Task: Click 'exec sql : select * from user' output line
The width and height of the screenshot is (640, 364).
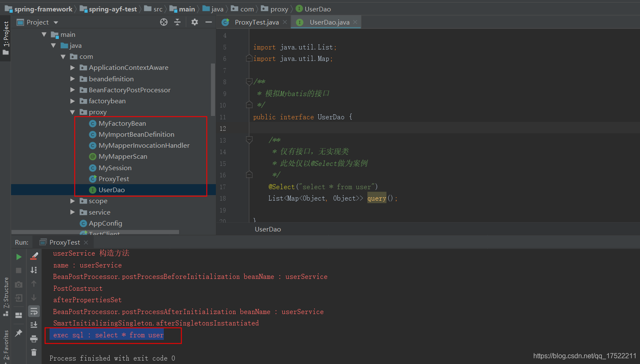Action: tap(108, 335)
